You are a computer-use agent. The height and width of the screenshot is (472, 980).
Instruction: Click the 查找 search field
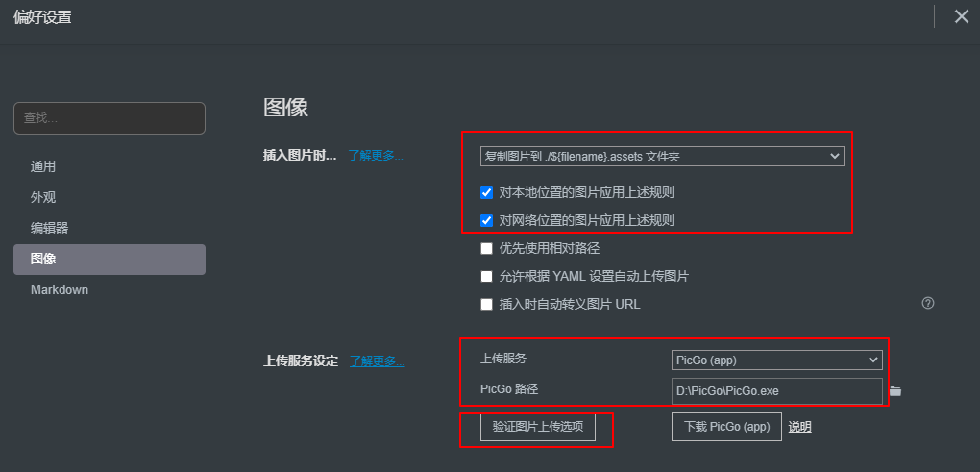[x=110, y=118]
